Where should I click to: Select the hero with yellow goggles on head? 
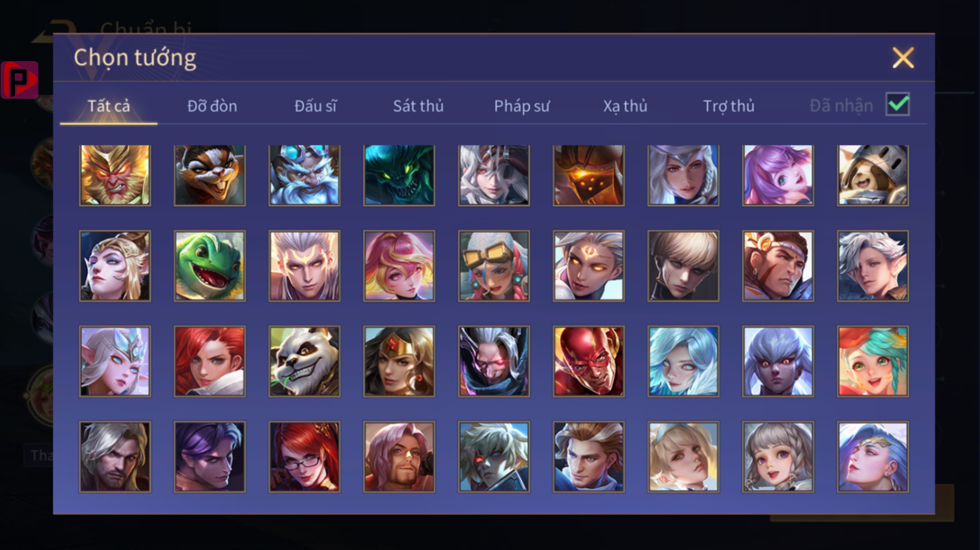(x=494, y=265)
